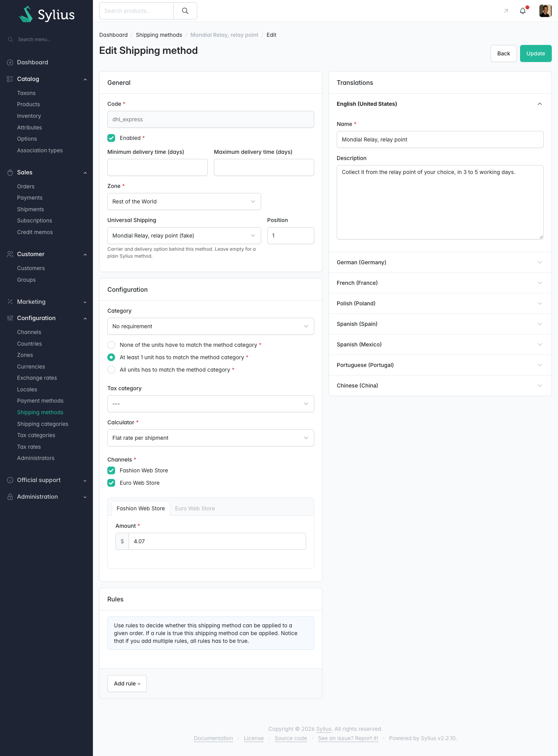Screen dimensions: 558x756
Task: Click the search menu magnifier icon
Action: [10, 40]
